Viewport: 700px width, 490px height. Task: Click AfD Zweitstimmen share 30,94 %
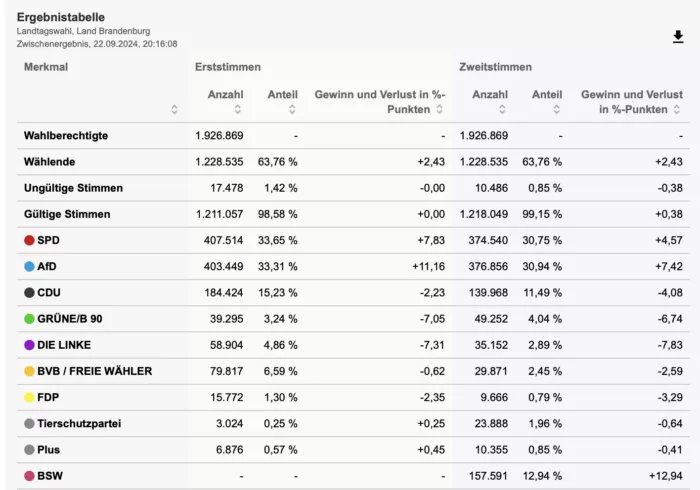click(x=542, y=266)
